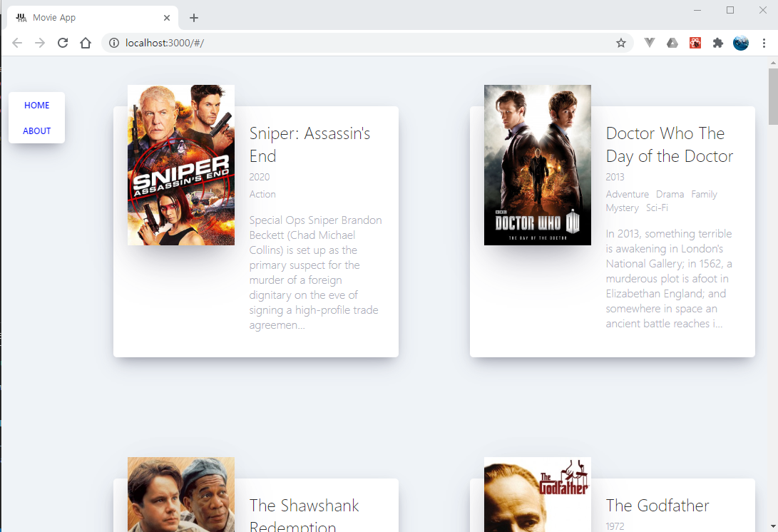Click the Drama genre label
Image resolution: width=778 pixels, height=532 pixels.
click(x=670, y=194)
